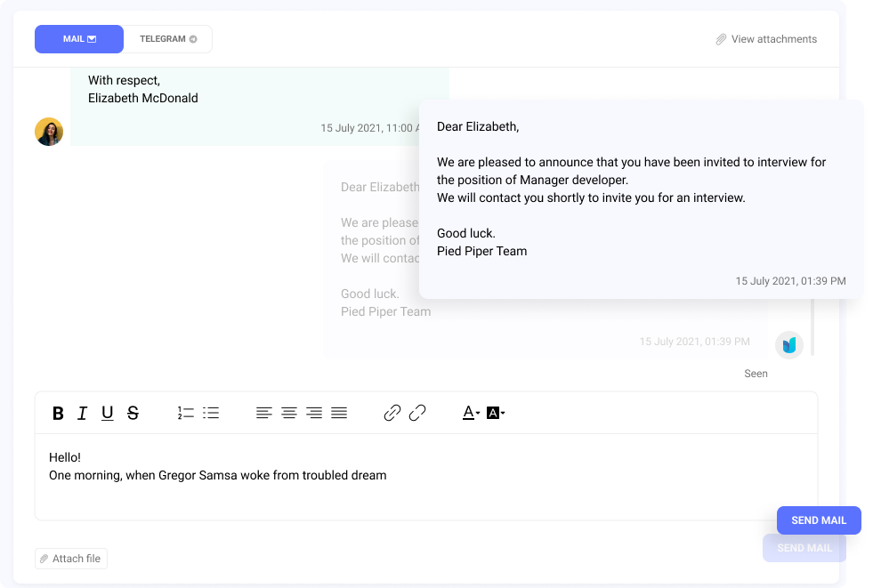
Task: Toggle strikethrough formatting
Action: (133, 413)
